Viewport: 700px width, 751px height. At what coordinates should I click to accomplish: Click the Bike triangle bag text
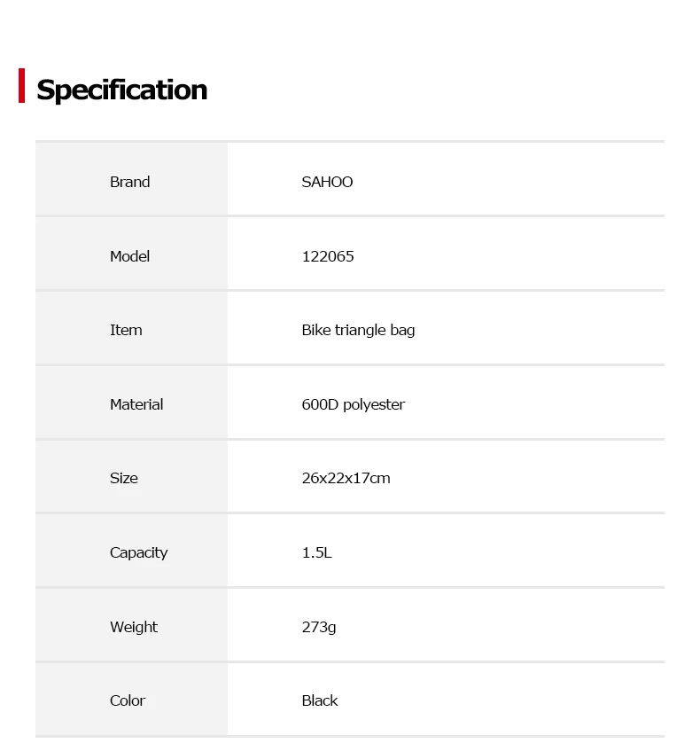pyautogui.click(x=358, y=331)
